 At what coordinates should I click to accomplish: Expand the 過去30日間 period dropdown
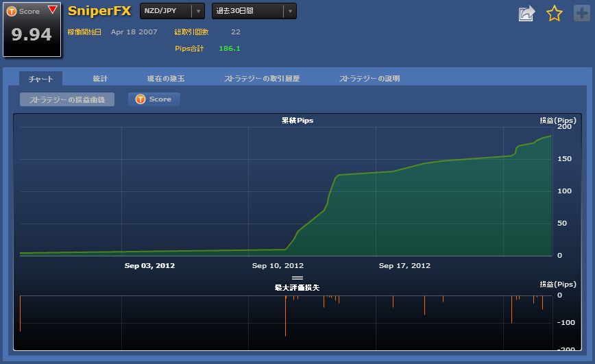point(254,11)
